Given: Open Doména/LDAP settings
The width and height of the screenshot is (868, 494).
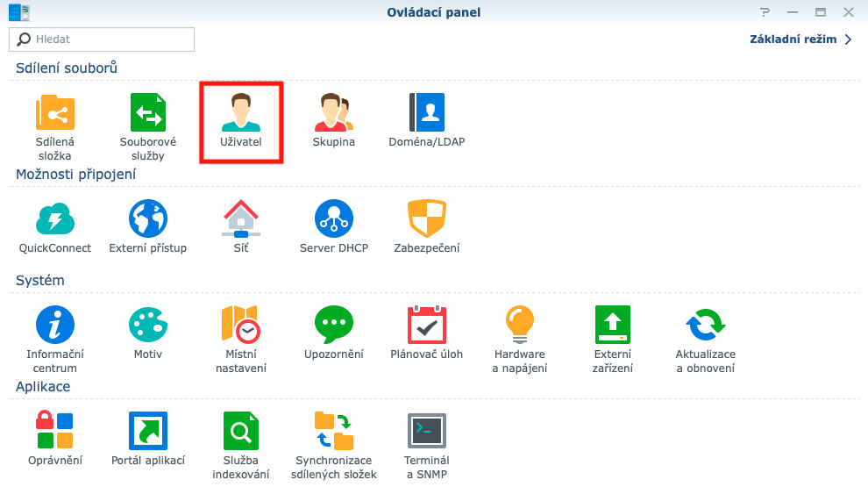Looking at the screenshot, I should [427, 113].
